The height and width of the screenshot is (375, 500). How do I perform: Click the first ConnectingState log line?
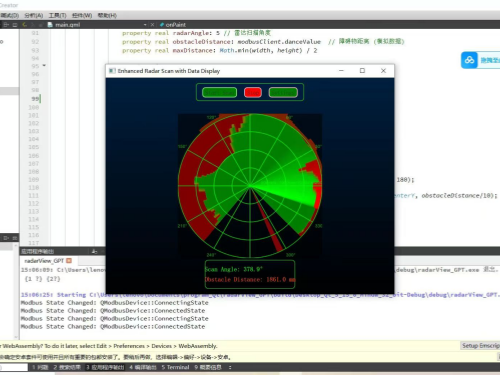(115, 303)
